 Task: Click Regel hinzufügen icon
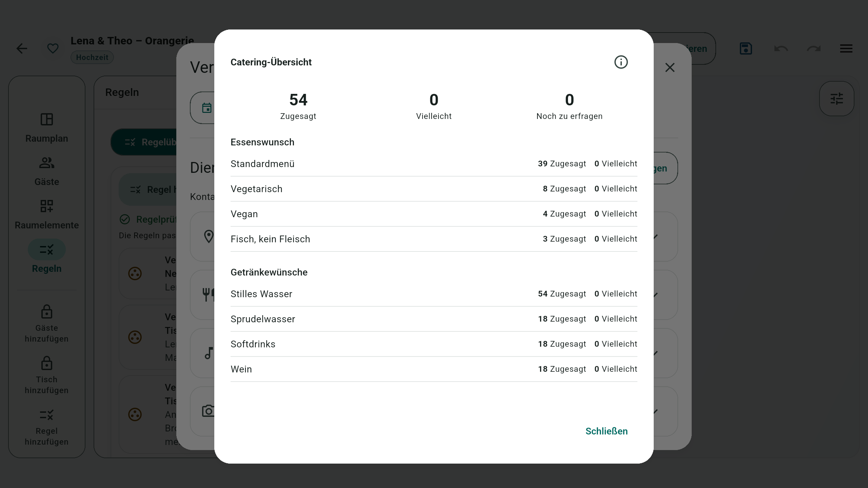pyautogui.click(x=47, y=414)
